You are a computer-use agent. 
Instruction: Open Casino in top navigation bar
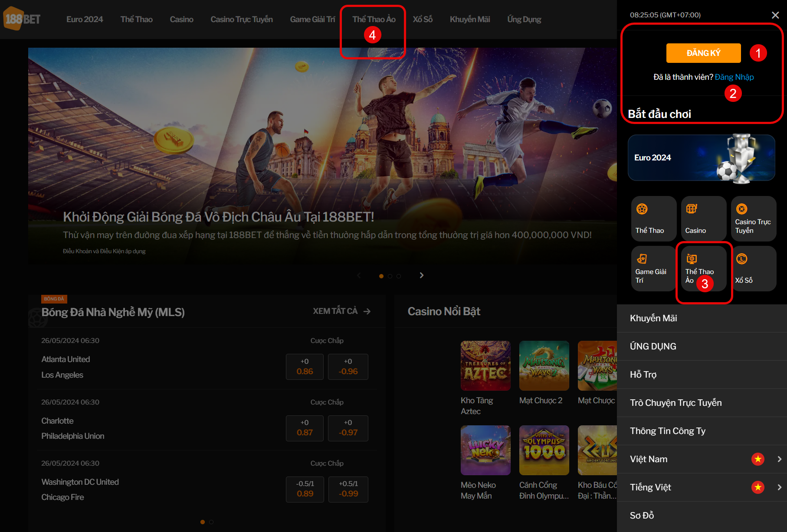click(x=181, y=20)
